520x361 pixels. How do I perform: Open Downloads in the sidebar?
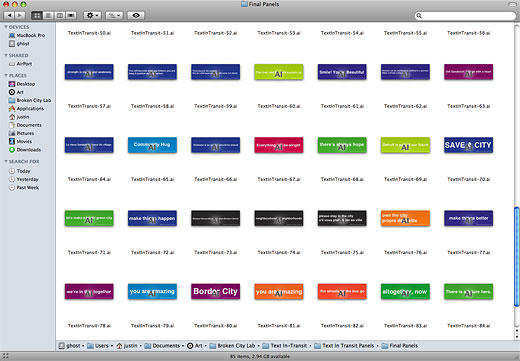25,150
